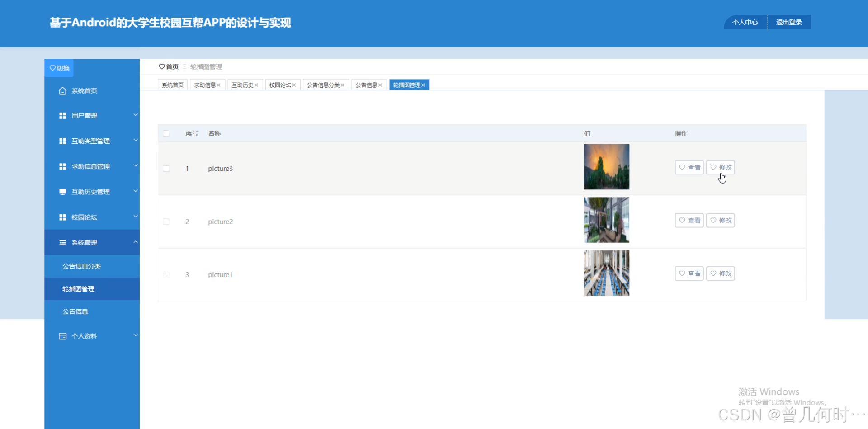
Task: Switch to the 系统首页 tab
Action: 173,85
